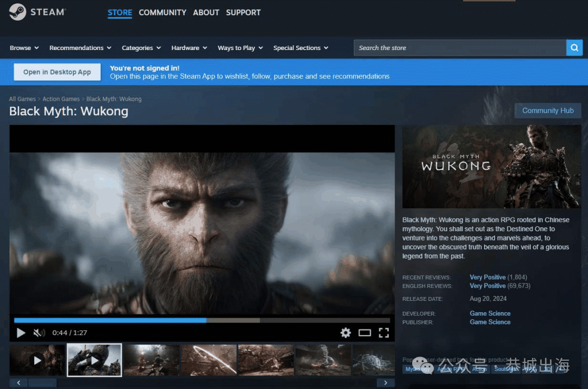Click the Steam logo icon
The width and height of the screenshot is (588, 389).
pos(17,12)
